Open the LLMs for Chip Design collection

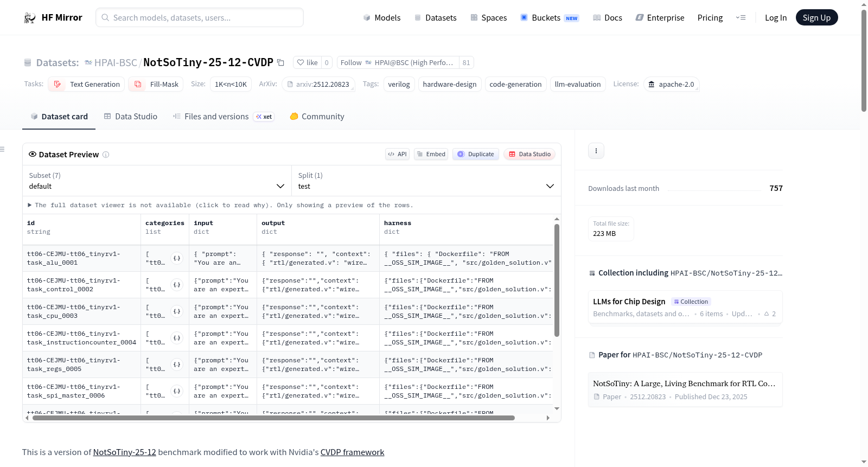pyautogui.click(x=685, y=307)
